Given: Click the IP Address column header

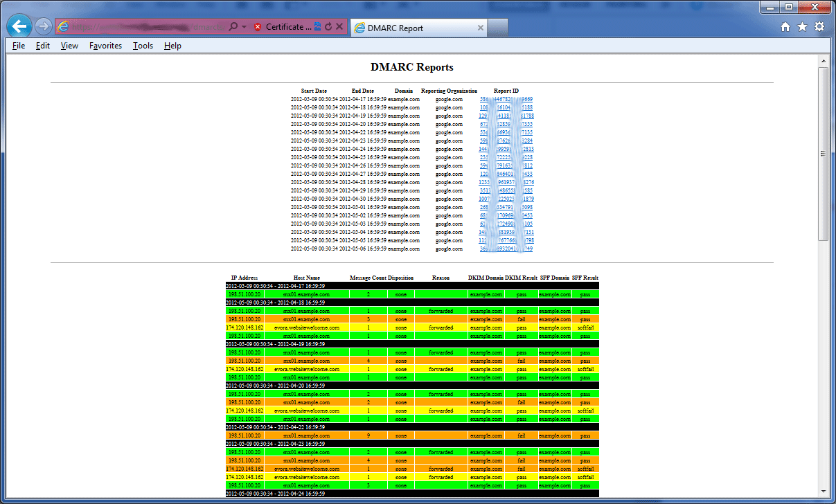Looking at the screenshot, I should (x=244, y=278).
